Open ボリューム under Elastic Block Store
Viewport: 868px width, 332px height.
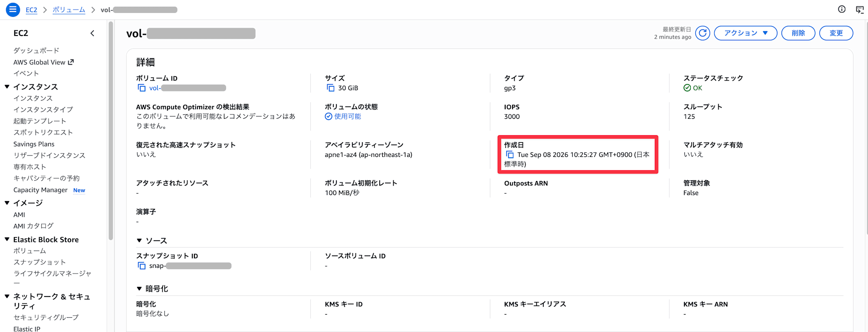tap(30, 251)
